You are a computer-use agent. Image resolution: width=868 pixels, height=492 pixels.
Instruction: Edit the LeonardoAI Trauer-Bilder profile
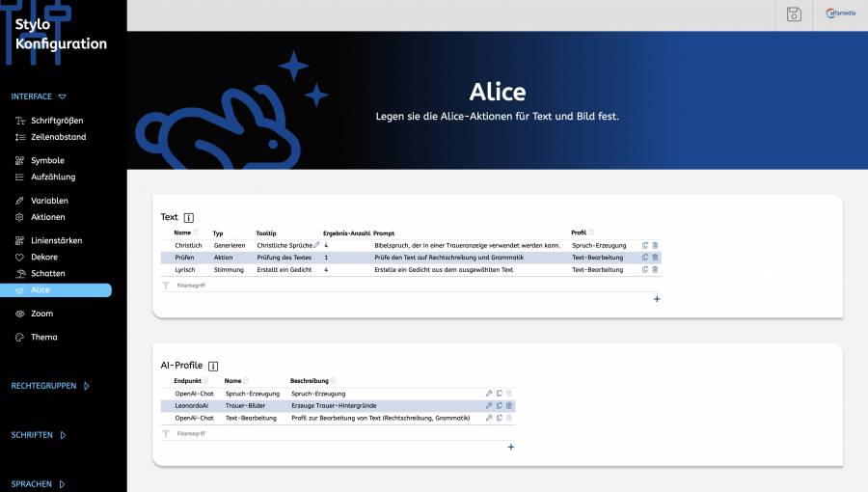[x=489, y=406]
